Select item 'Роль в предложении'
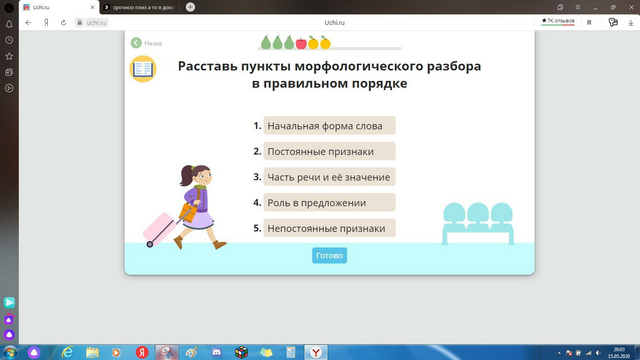Image resolution: width=640 pixels, height=360 pixels. point(329,202)
